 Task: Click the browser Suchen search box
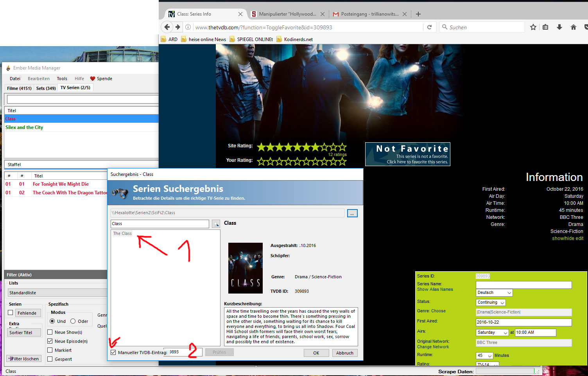point(482,27)
